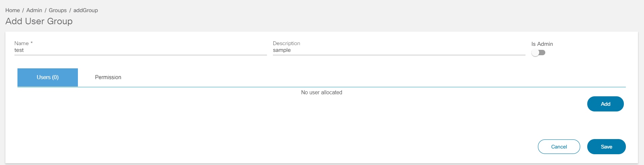This screenshot has height=165, width=644.
Task: Click the 'Add User Group' page heading
Action: click(x=39, y=21)
